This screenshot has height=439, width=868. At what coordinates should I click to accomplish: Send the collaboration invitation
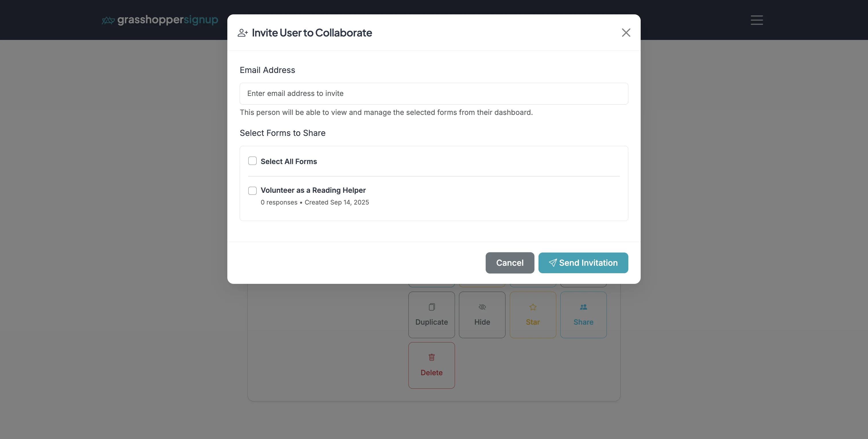(x=583, y=263)
